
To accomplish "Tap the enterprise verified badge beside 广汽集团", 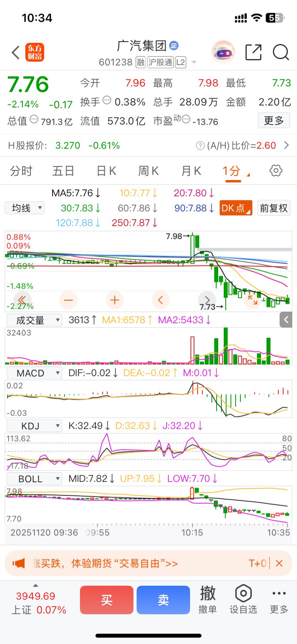I will (x=173, y=46).
